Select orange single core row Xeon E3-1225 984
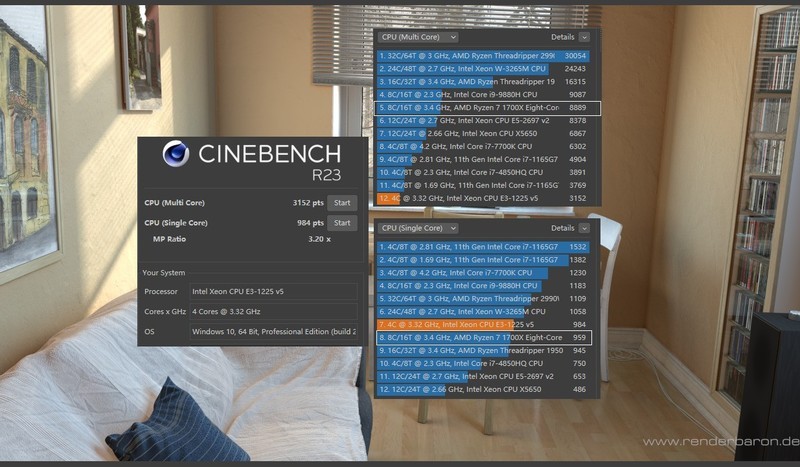Viewport: 800px width, 467px height. 483,325
